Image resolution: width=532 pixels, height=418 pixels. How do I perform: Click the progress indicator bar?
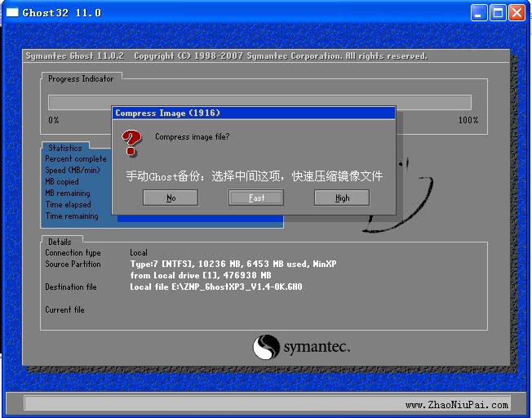coord(259,102)
